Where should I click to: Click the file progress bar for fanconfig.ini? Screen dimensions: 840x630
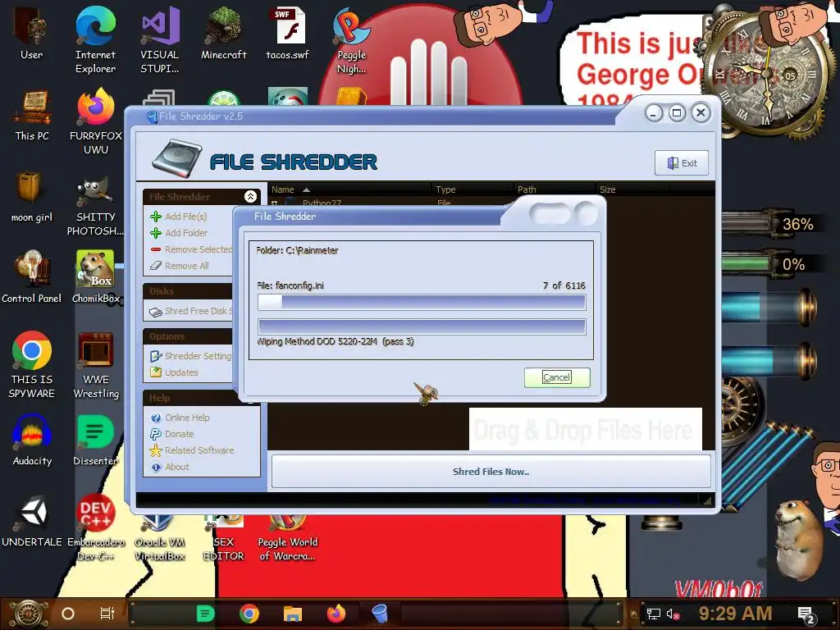pyautogui.click(x=422, y=302)
